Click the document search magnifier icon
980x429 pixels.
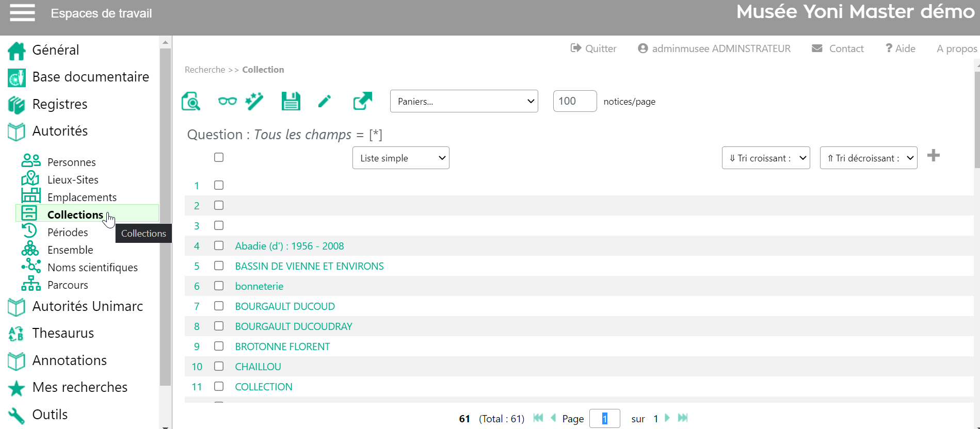click(191, 101)
